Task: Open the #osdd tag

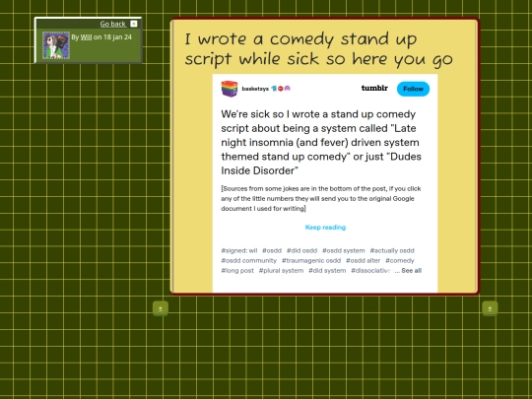Action: pyautogui.click(x=272, y=251)
